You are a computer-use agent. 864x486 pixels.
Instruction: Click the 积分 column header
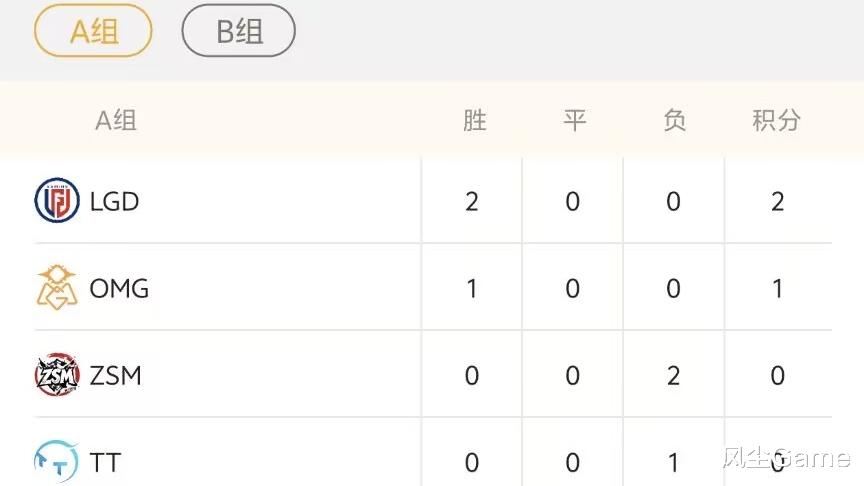[777, 121]
